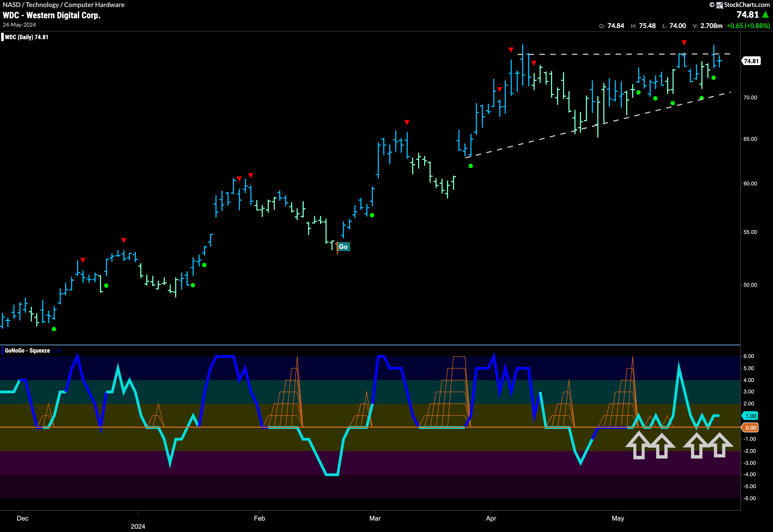Click the green dot below late-March low

tap(471, 166)
